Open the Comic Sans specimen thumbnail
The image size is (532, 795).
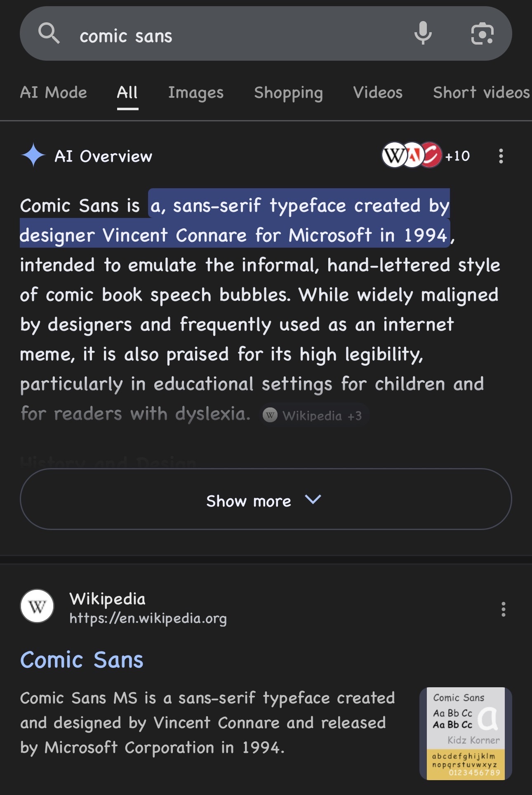point(466,733)
